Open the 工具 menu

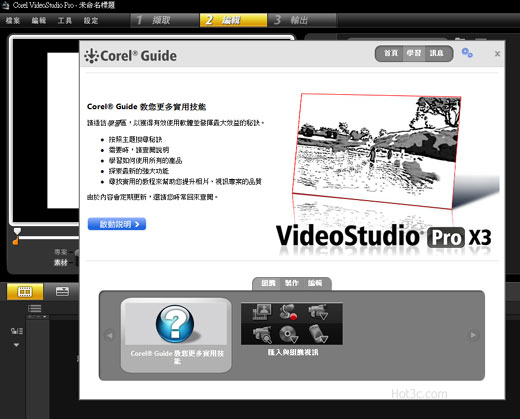click(65, 21)
